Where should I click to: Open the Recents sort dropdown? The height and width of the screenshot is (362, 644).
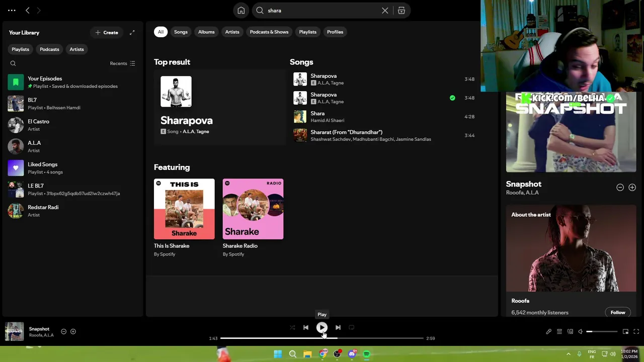122,63
